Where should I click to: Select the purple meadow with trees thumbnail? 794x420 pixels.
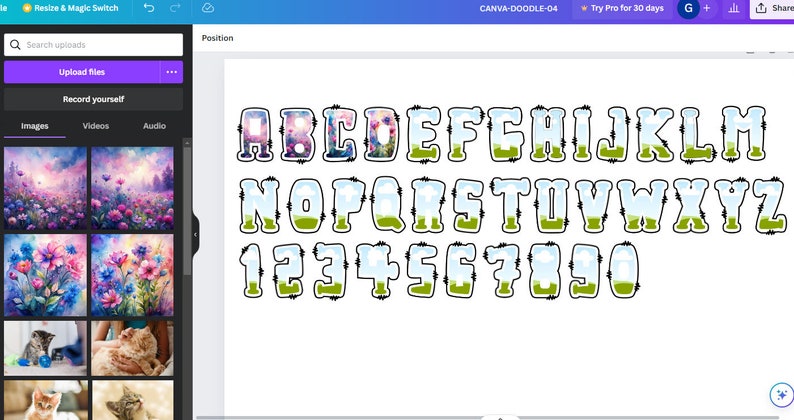132,188
